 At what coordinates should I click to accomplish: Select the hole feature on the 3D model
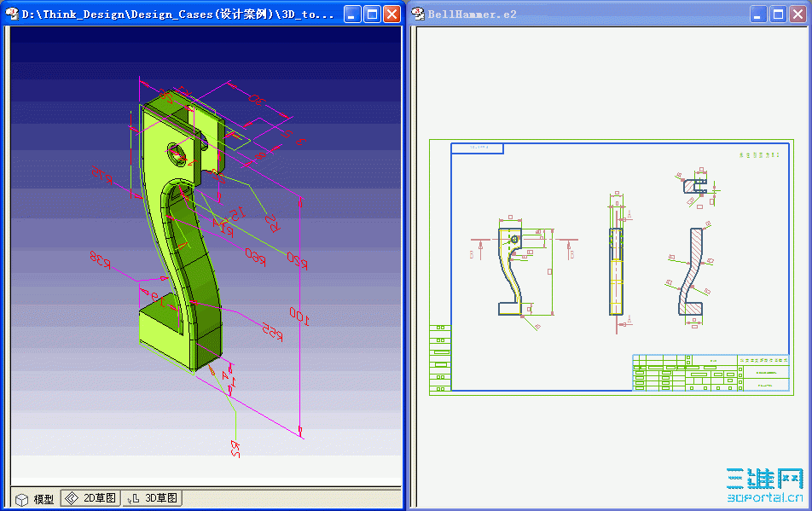(x=177, y=154)
